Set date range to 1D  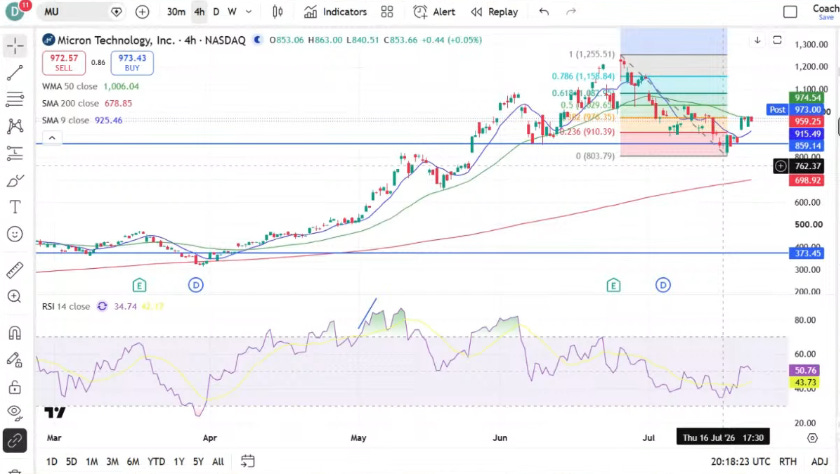pos(51,461)
